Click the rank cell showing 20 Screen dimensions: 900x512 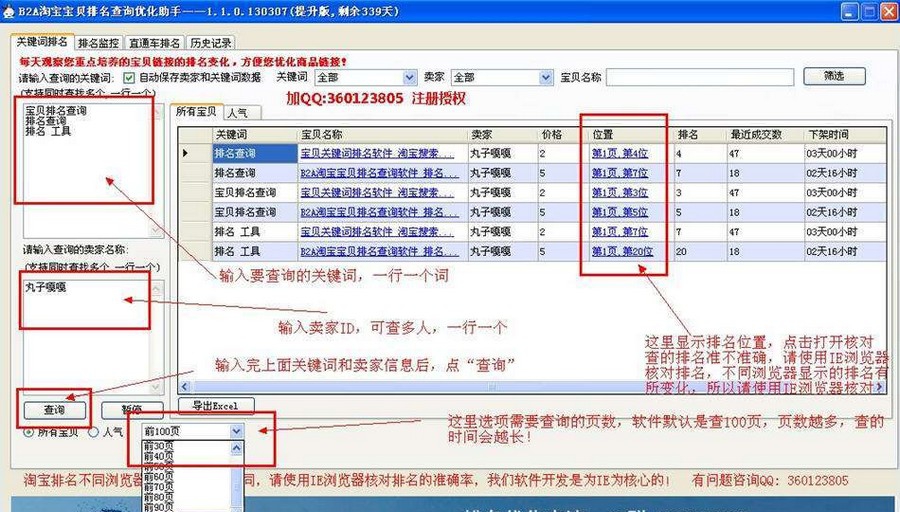[x=700, y=251]
